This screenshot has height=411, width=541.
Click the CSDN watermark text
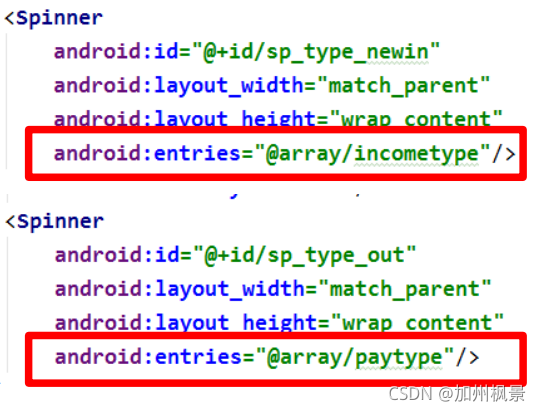[x=457, y=393]
